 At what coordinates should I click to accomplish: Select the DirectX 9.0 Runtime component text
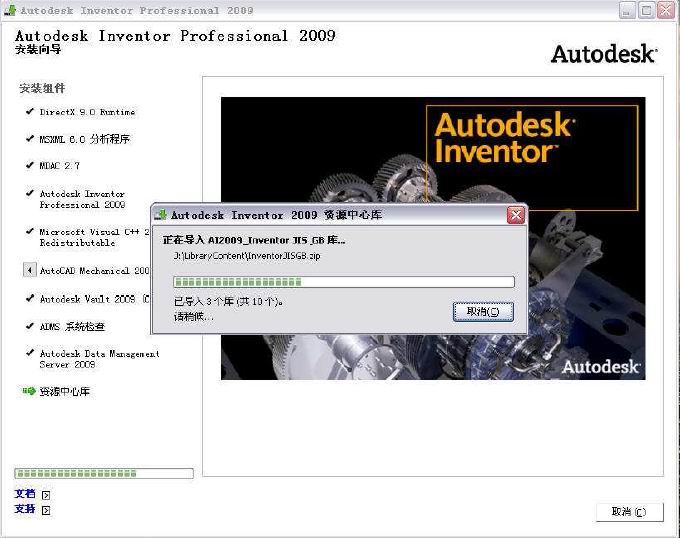click(87, 112)
